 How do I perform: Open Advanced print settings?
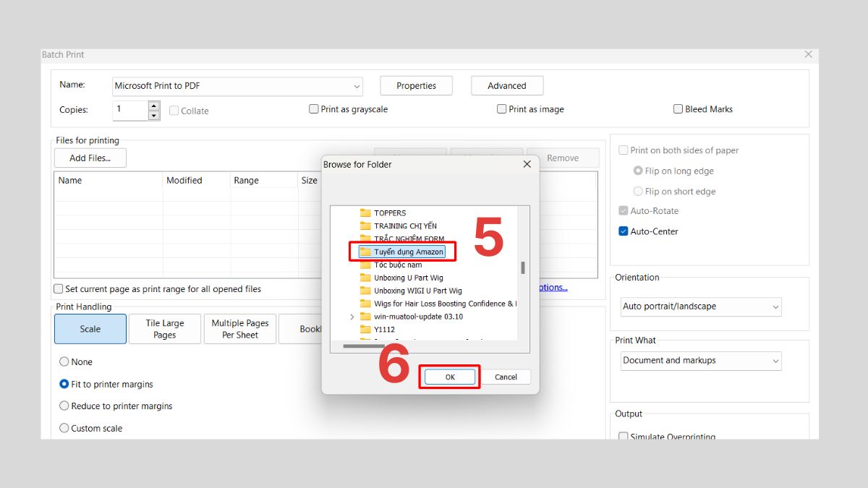[x=507, y=85]
